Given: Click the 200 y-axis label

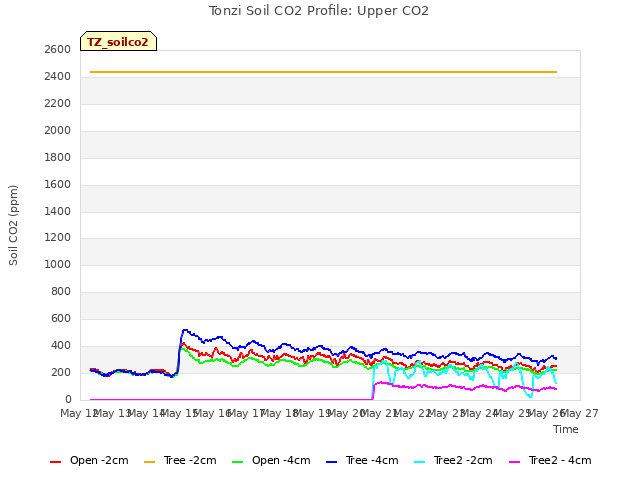Looking at the screenshot, I should [61, 372].
